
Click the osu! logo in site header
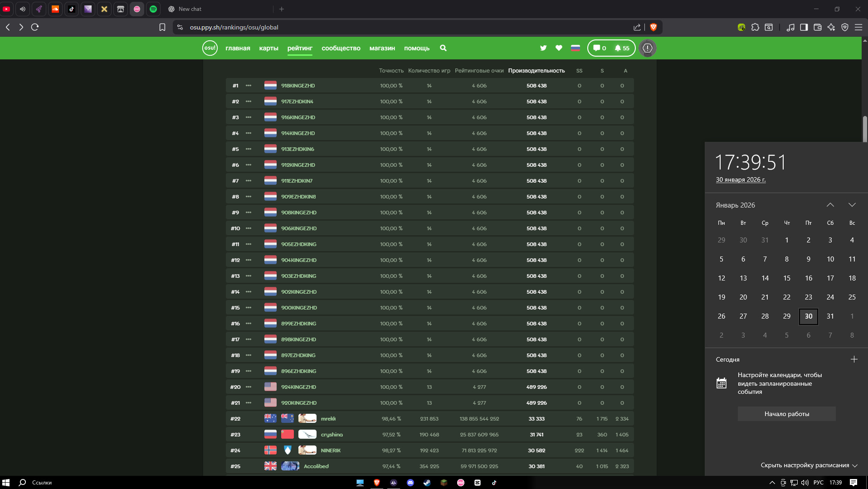tap(210, 48)
